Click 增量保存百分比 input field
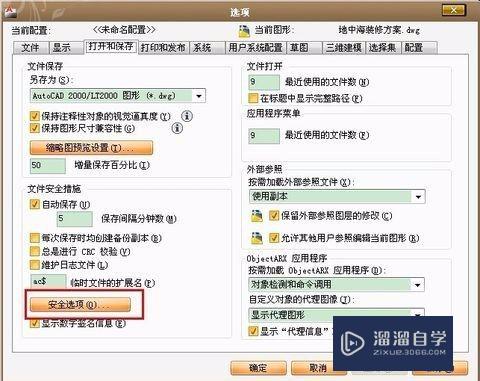Screen dimensions: 480x381 coord(48,166)
